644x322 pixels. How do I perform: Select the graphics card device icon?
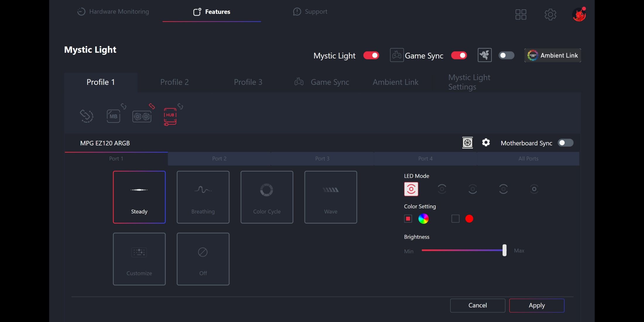(x=142, y=117)
